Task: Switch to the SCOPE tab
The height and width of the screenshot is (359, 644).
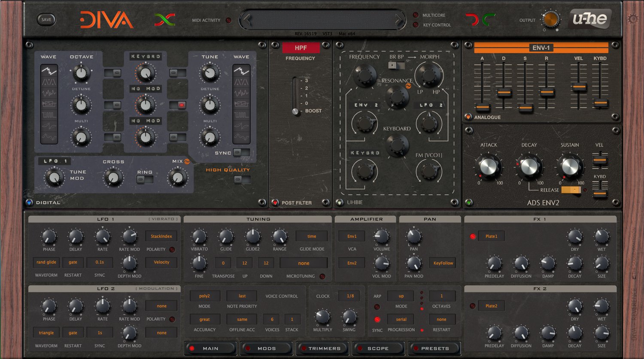Action: [x=378, y=348]
